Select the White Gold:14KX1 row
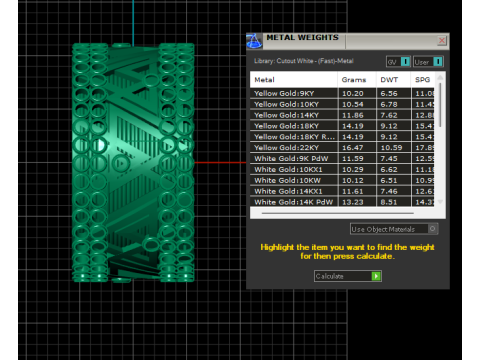The height and width of the screenshot is (360, 480). pos(342,191)
